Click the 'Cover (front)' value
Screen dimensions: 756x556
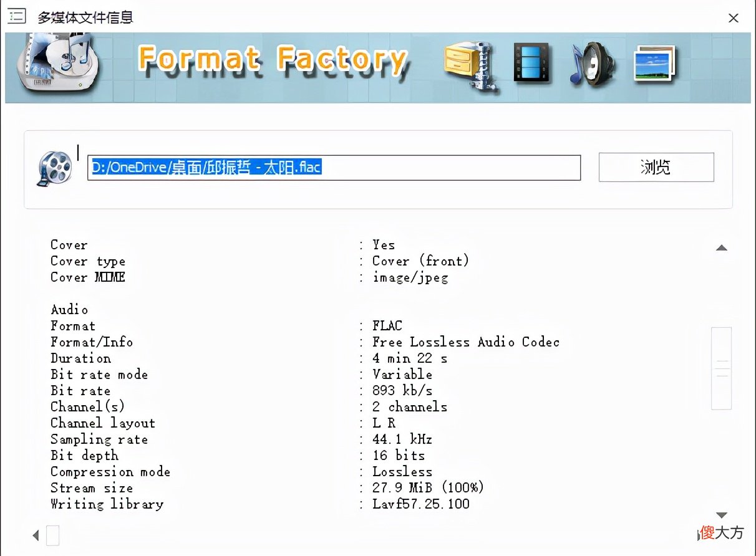[420, 261]
